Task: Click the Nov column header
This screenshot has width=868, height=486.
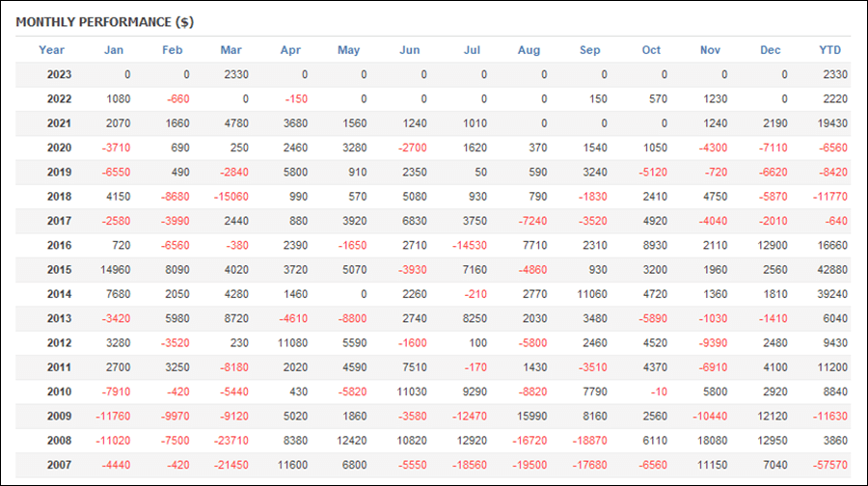Action: [710, 50]
